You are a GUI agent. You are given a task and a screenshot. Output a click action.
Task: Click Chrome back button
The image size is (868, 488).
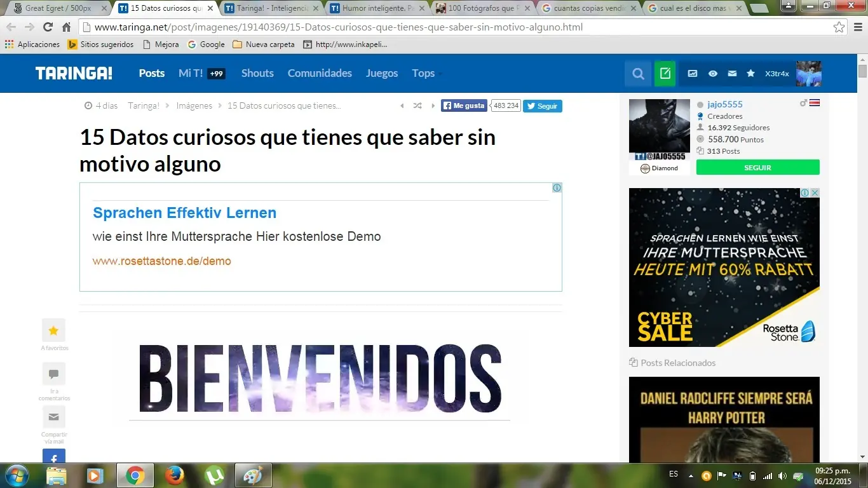click(x=11, y=27)
